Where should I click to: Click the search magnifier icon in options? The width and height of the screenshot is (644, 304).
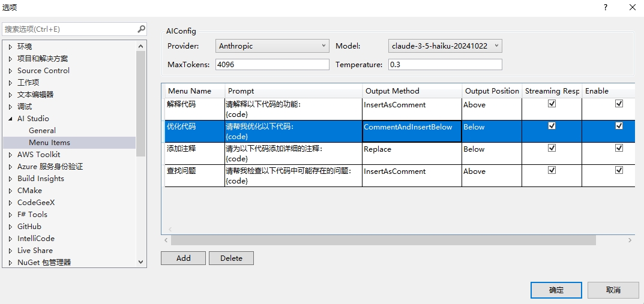click(141, 29)
